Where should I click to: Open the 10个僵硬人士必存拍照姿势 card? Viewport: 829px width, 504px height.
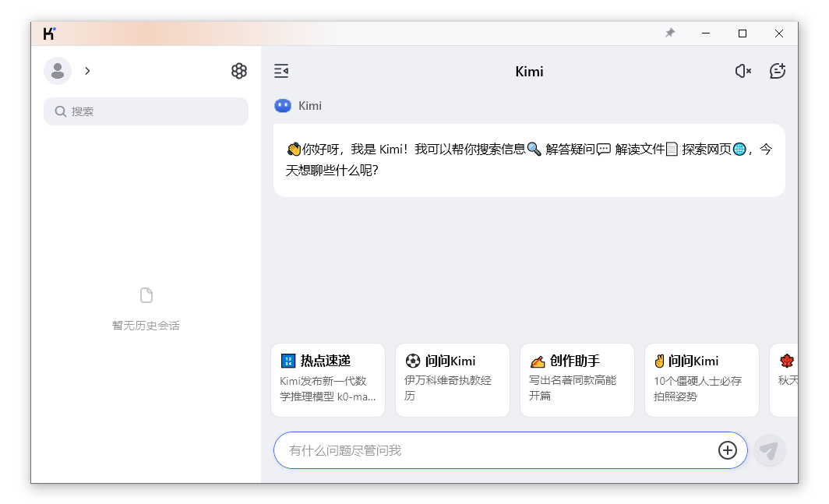702,379
